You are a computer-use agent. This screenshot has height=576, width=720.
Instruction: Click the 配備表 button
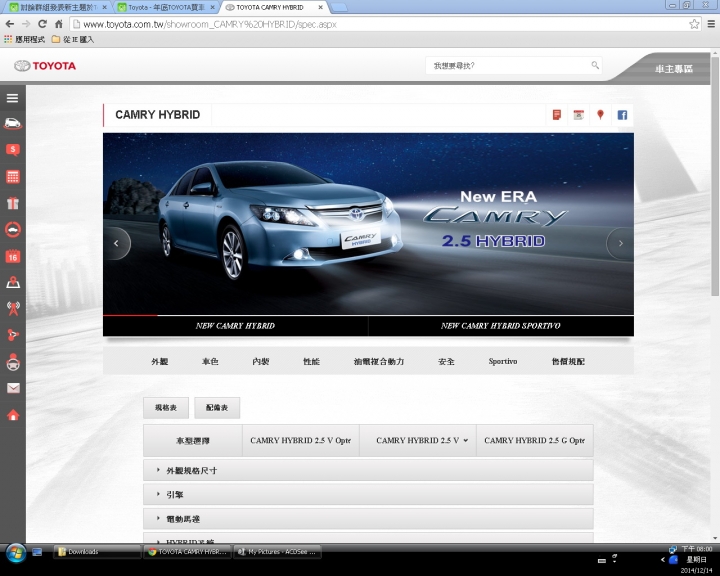(217, 408)
